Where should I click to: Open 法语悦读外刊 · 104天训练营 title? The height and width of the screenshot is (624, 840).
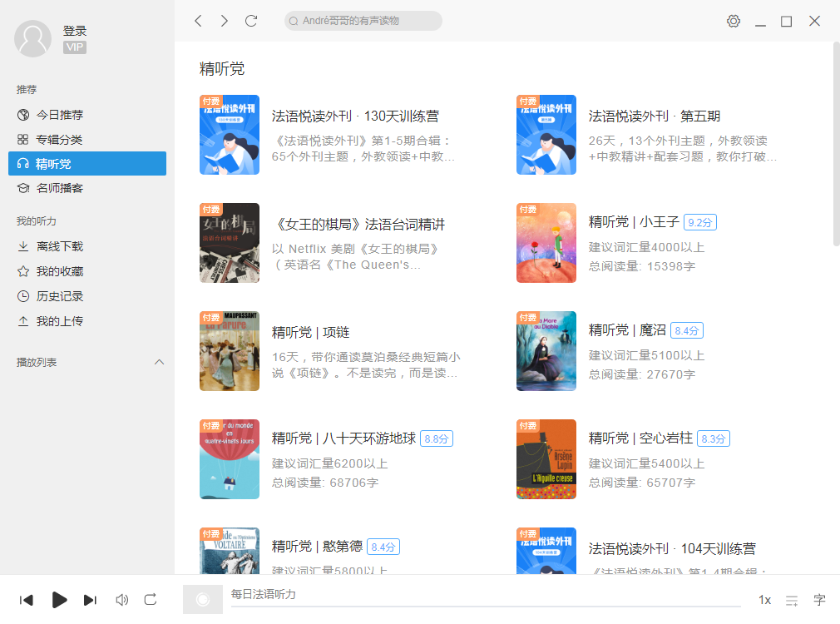coord(672,549)
